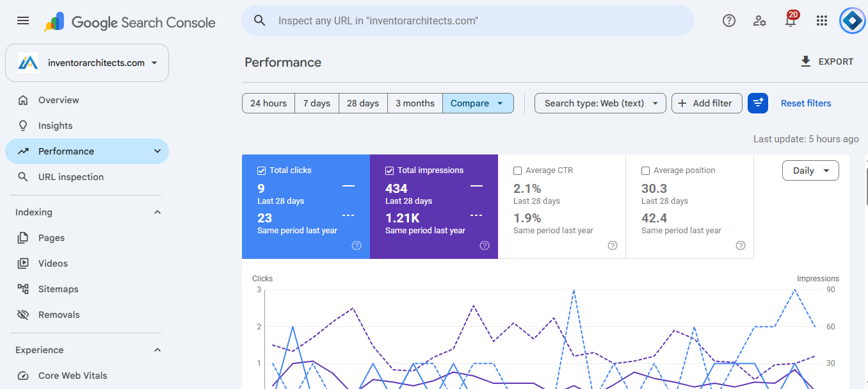Screen dimensions: 868x389
Task: Enable the Average CTR checkbox
Action: tap(517, 170)
